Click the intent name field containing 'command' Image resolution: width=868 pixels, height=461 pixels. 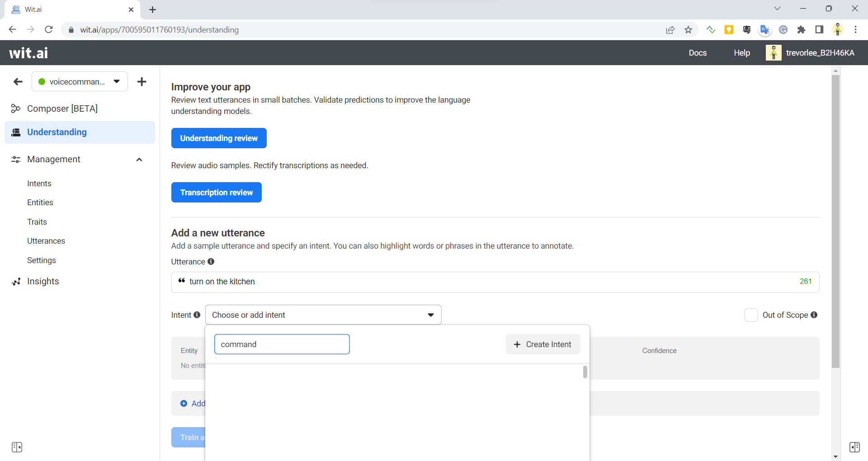282,344
